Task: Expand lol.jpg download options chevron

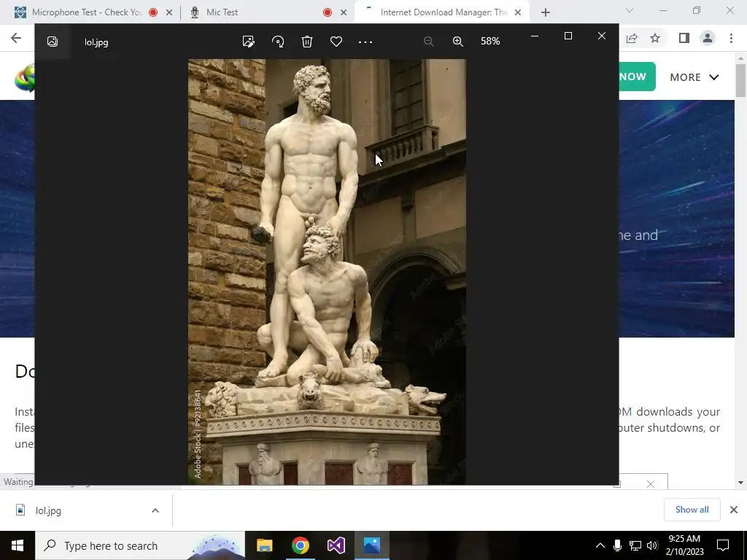Action: (x=155, y=510)
